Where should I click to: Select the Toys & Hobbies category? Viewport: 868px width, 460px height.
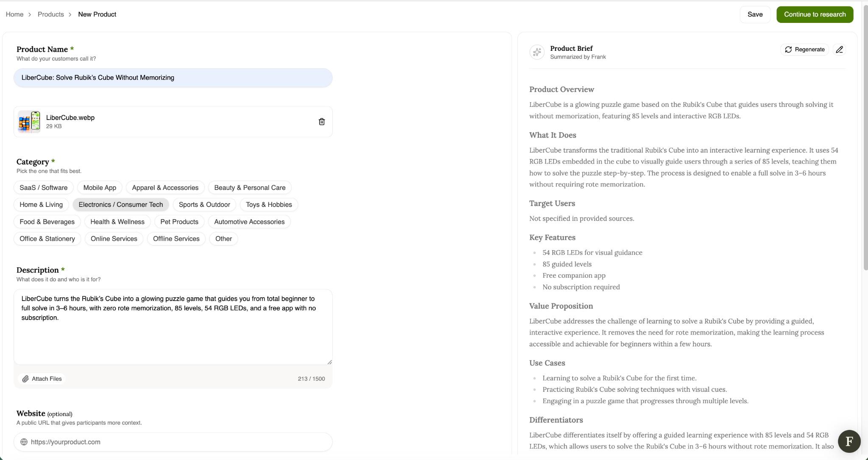tap(269, 204)
